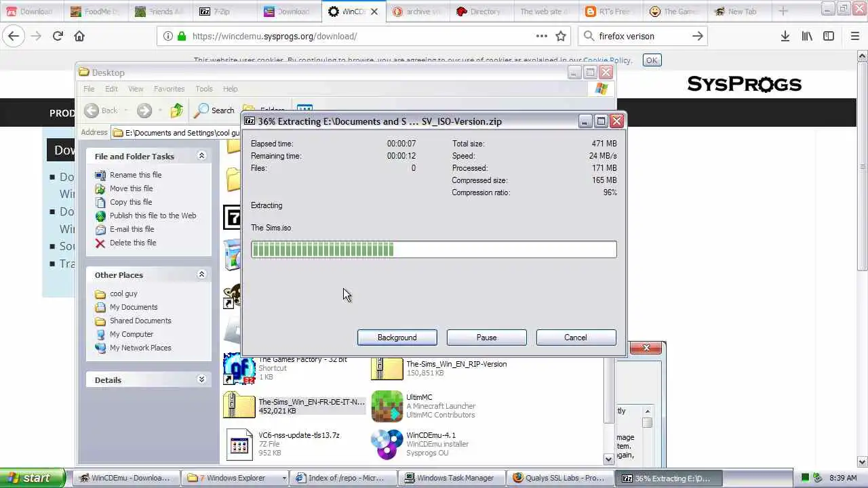Open a new tab with plus button
The height and width of the screenshot is (488, 868).
coord(783,11)
